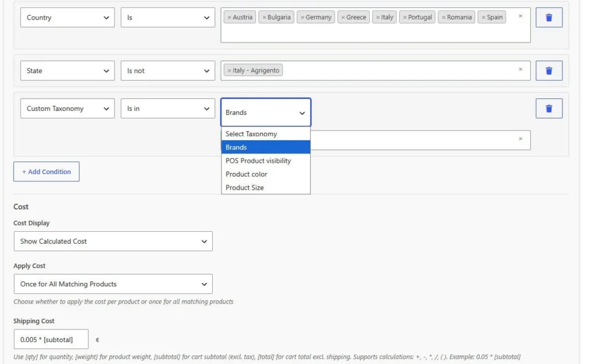Remove the Romania tag
The image size is (589, 364).
(x=443, y=17)
